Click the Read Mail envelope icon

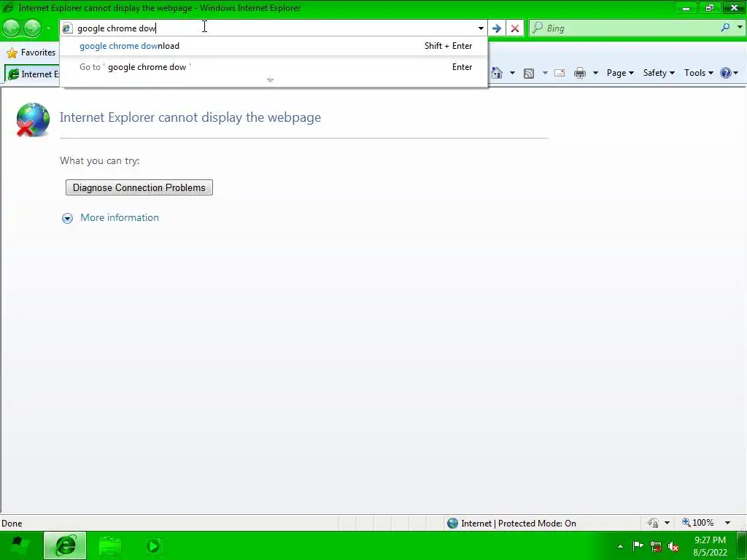pos(560,73)
